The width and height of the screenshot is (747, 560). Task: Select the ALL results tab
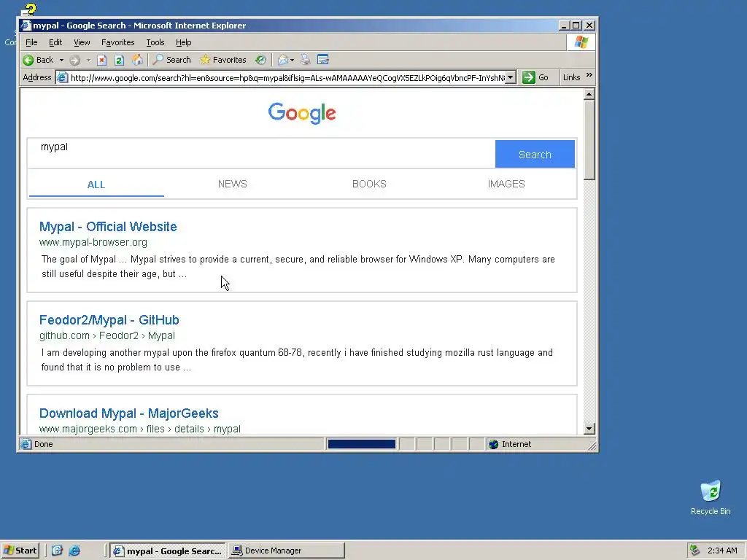[x=96, y=184]
